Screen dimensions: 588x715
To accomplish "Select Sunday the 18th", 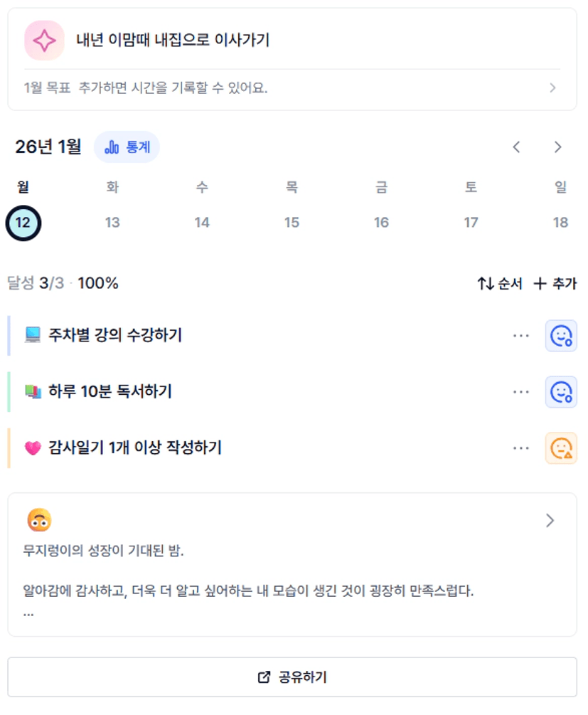I will pos(560,223).
